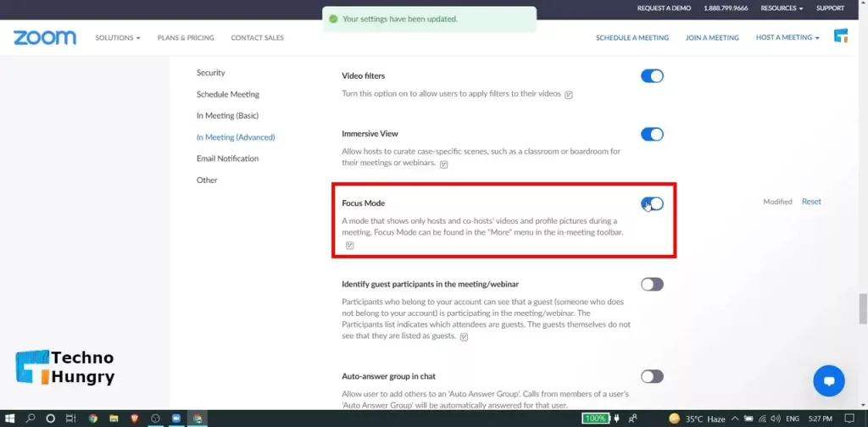The width and height of the screenshot is (868, 427).
Task: Open Plans & Pricing page
Action: 186,37
